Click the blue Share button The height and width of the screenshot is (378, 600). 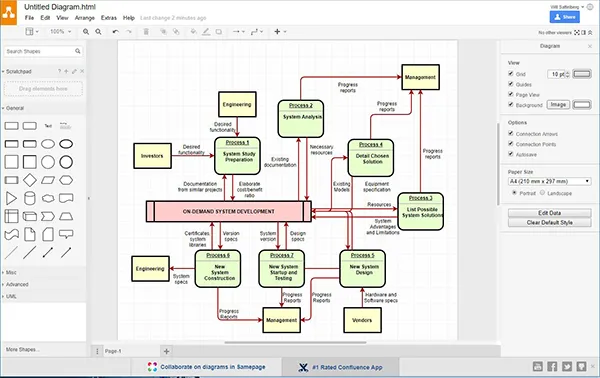pos(565,17)
